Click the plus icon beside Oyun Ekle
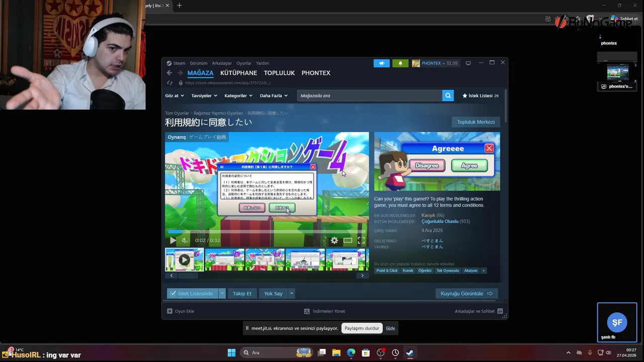 point(170,311)
